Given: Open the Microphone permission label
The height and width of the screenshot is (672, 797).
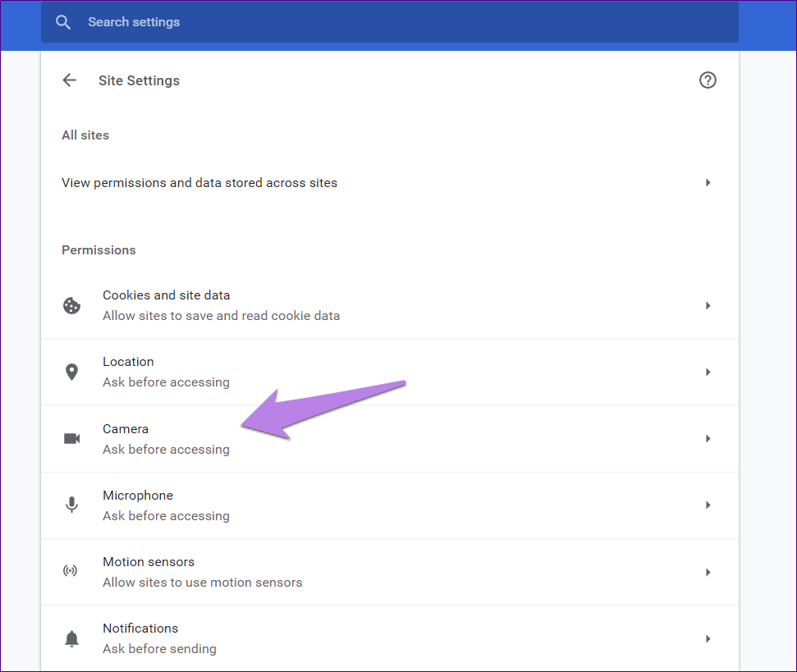Looking at the screenshot, I should pyautogui.click(x=138, y=496).
